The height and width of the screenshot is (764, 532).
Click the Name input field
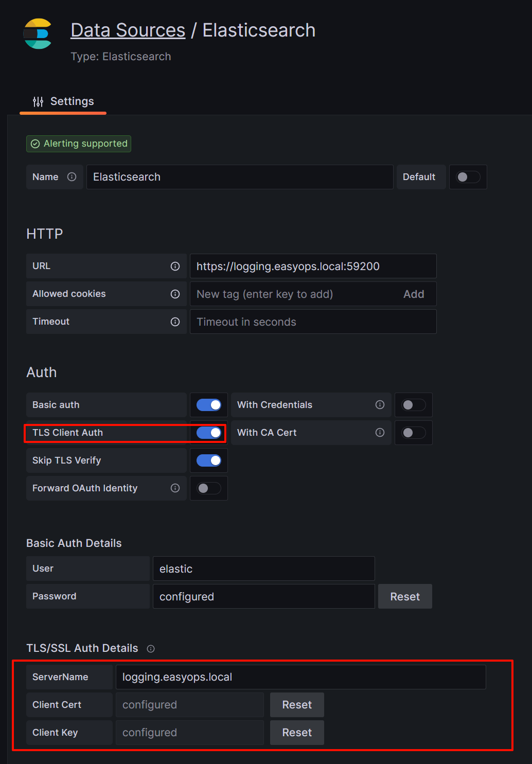coord(240,177)
